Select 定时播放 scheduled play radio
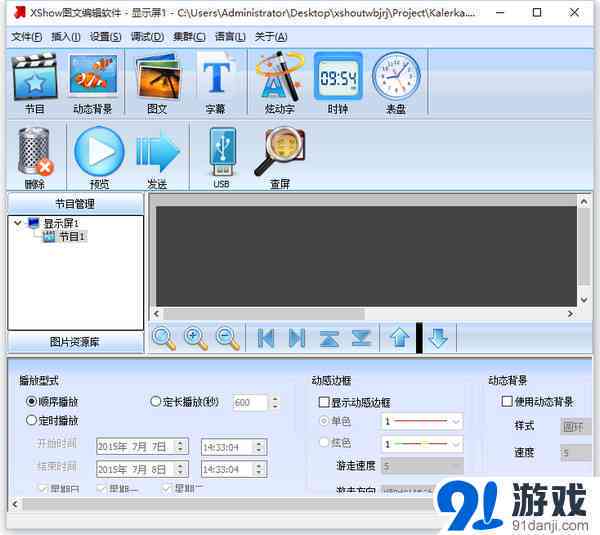600x535 pixels. click(x=31, y=420)
